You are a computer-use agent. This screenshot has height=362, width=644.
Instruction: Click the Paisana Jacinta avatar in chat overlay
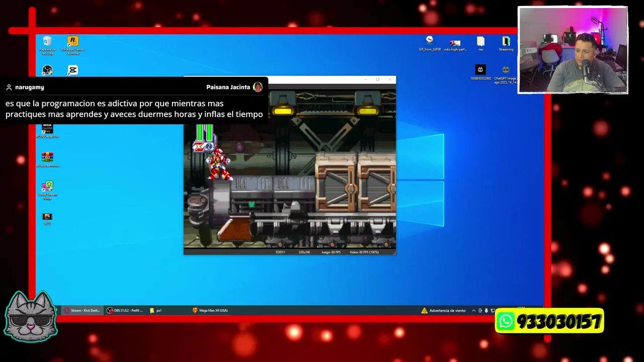tap(258, 87)
